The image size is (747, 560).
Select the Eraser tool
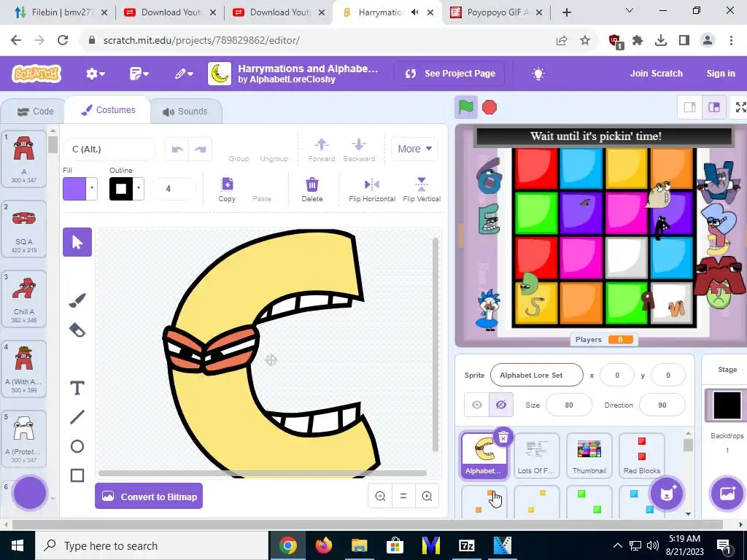coord(77,330)
